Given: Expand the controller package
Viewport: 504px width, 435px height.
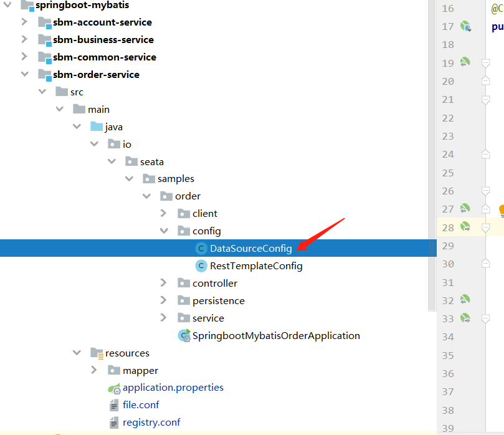Looking at the screenshot, I should tap(164, 283).
